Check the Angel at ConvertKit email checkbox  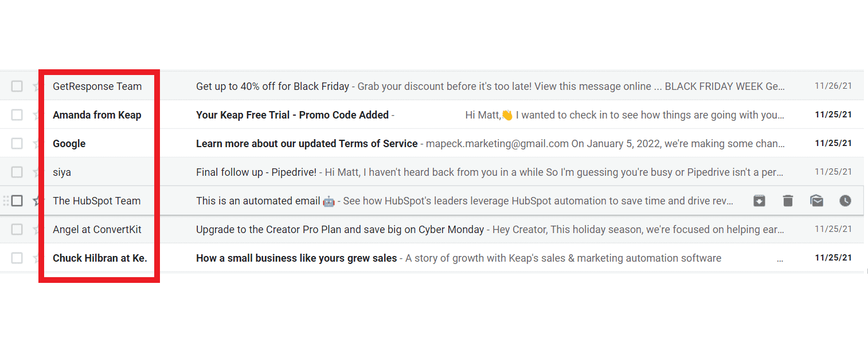tap(17, 229)
